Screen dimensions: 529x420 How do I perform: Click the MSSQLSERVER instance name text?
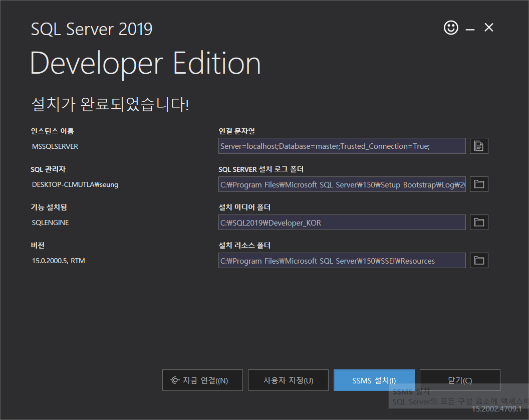coord(55,146)
